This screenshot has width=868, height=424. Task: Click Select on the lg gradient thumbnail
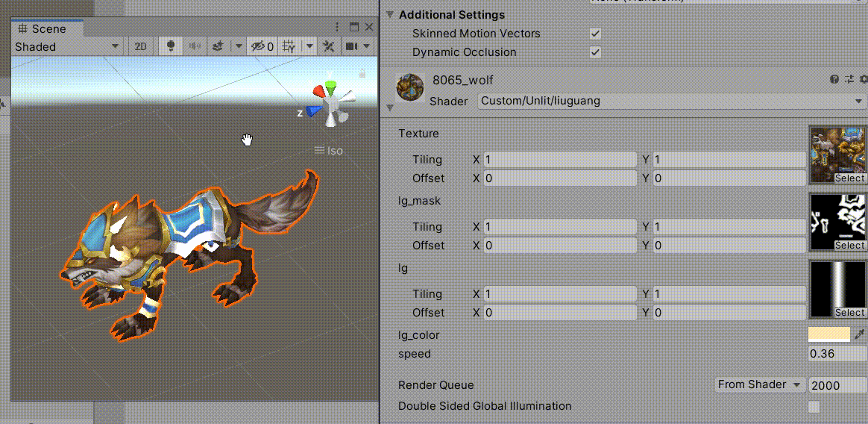pos(850,313)
